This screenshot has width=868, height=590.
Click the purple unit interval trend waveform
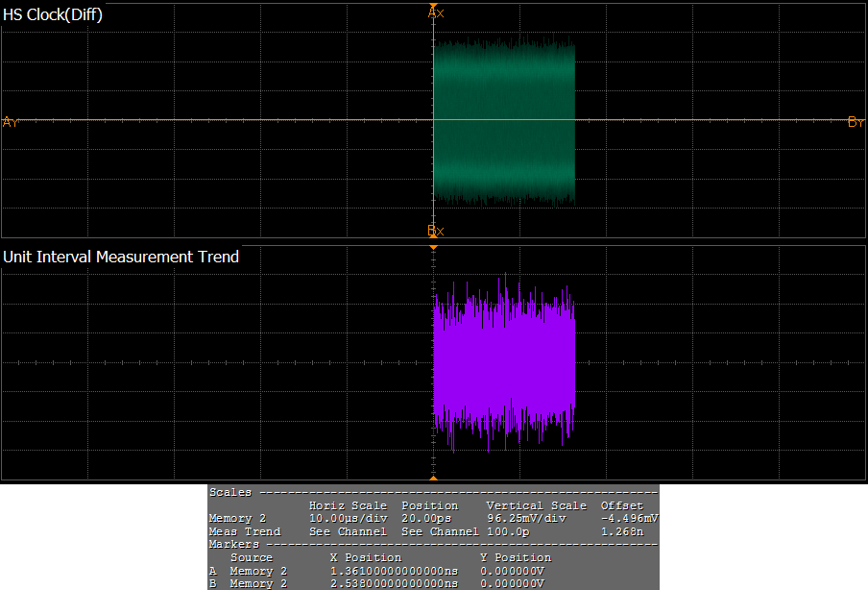point(504,363)
